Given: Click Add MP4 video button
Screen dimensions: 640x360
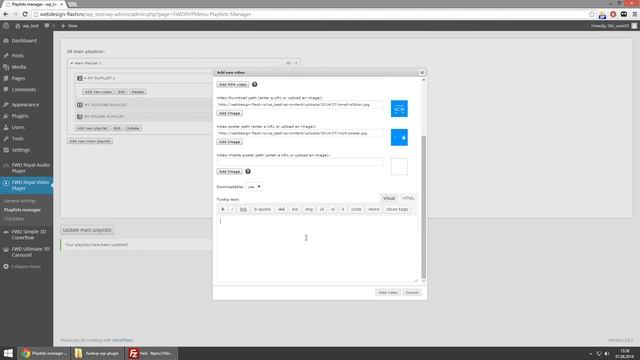Looking at the screenshot, I should tap(233, 84).
